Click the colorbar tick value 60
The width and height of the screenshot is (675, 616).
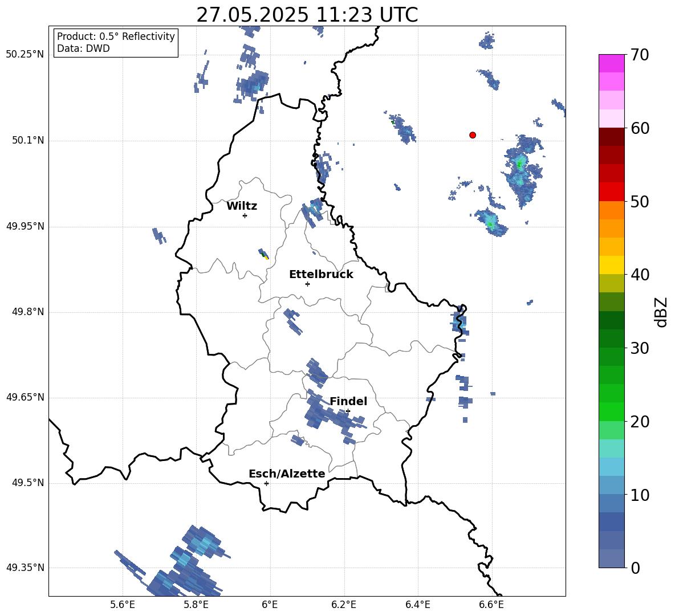coord(640,128)
